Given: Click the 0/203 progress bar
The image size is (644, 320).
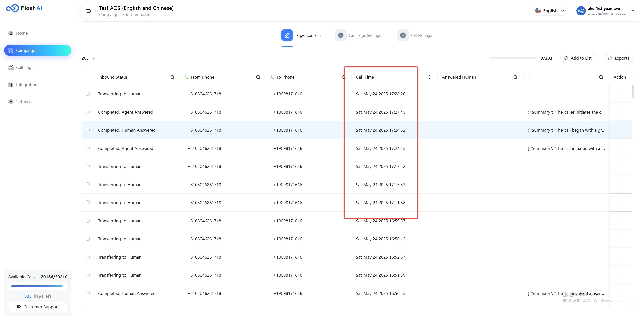Looking at the screenshot, I should (x=513, y=58).
